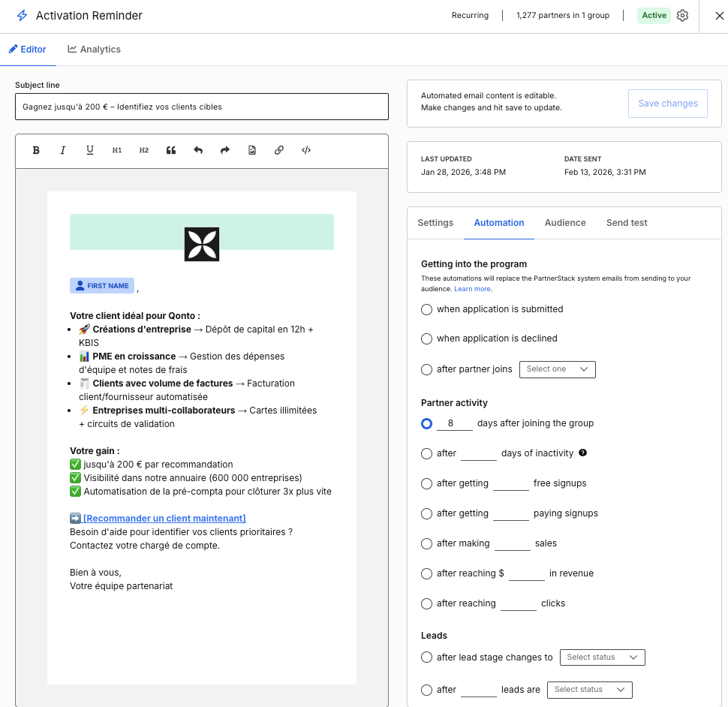Open the HTML code view
The width and height of the screenshot is (728, 707).
click(x=306, y=150)
